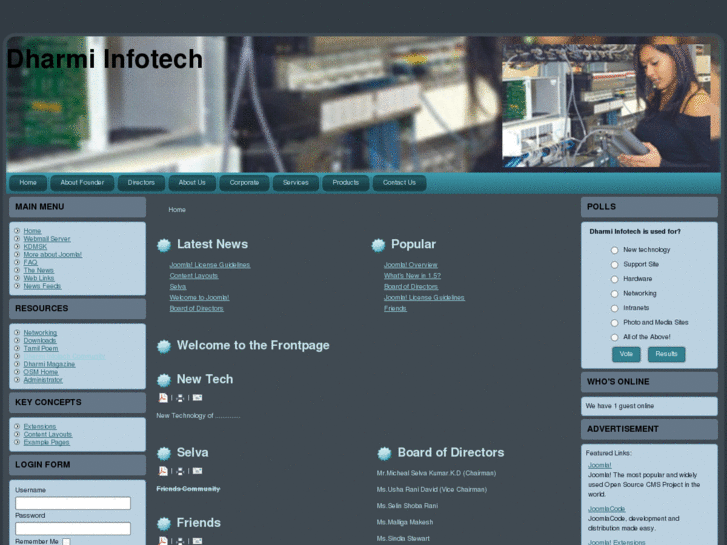Click bullet icon beside Webmail Server
This screenshot has width=727, height=545.
[17, 238]
